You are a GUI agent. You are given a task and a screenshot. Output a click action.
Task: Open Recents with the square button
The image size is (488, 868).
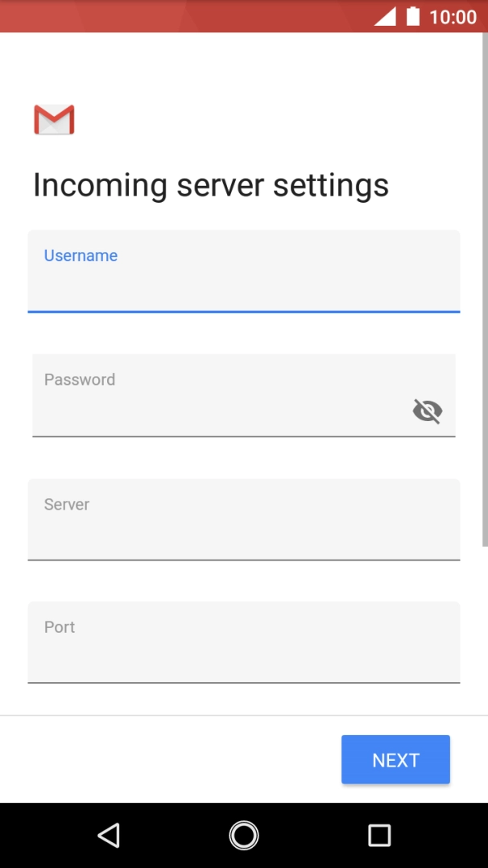tap(378, 835)
